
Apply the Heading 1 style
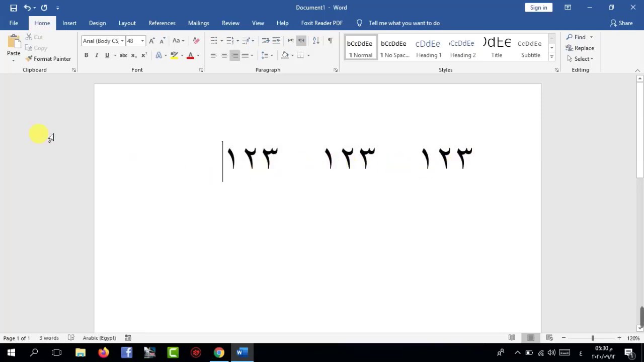tap(429, 48)
